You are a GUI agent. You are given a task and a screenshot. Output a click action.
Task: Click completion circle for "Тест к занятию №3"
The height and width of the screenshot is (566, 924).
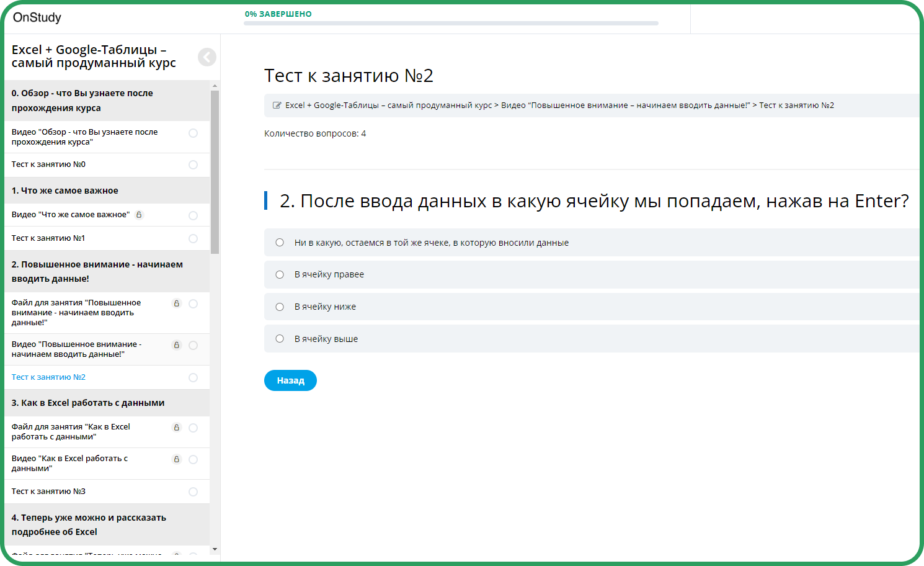tap(193, 492)
